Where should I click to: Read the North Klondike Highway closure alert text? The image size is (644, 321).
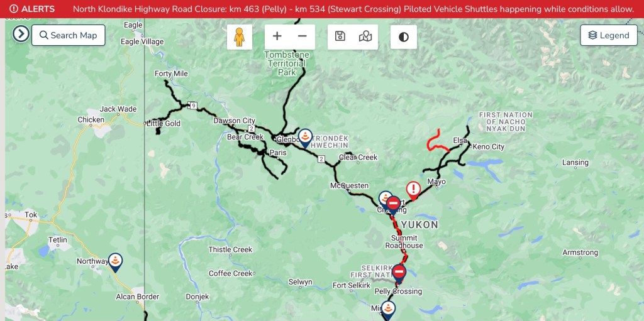coord(353,9)
